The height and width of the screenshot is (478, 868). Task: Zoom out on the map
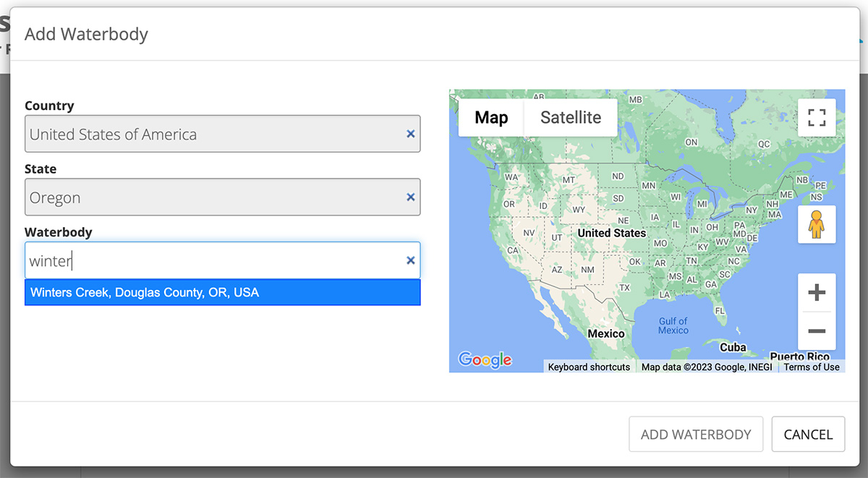[817, 331]
